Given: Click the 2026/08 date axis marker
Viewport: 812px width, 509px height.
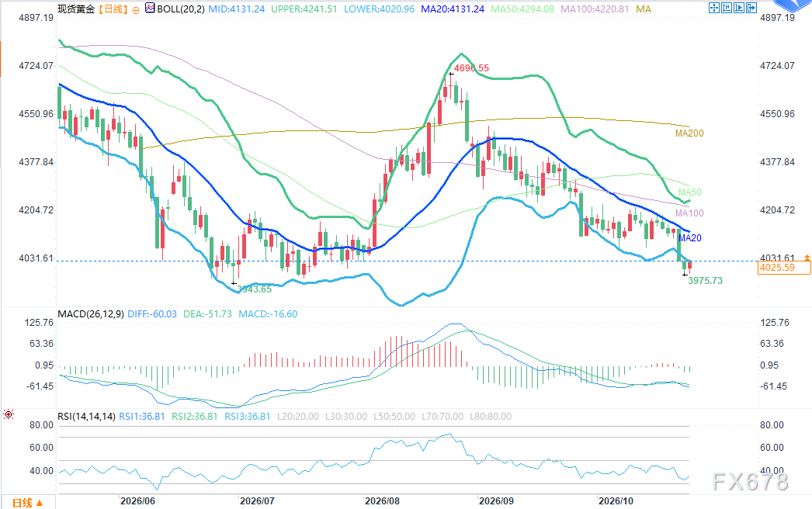Looking at the screenshot, I should [382, 500].
